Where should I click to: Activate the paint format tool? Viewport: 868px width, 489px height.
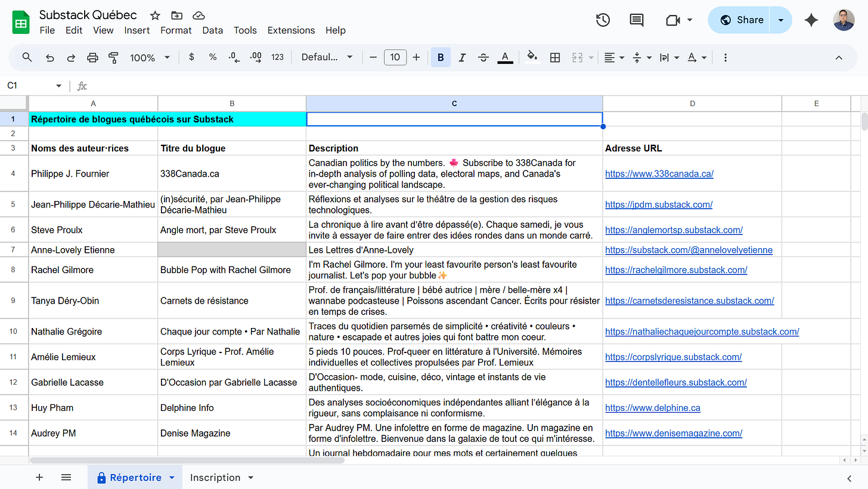[x=113, y=57]
